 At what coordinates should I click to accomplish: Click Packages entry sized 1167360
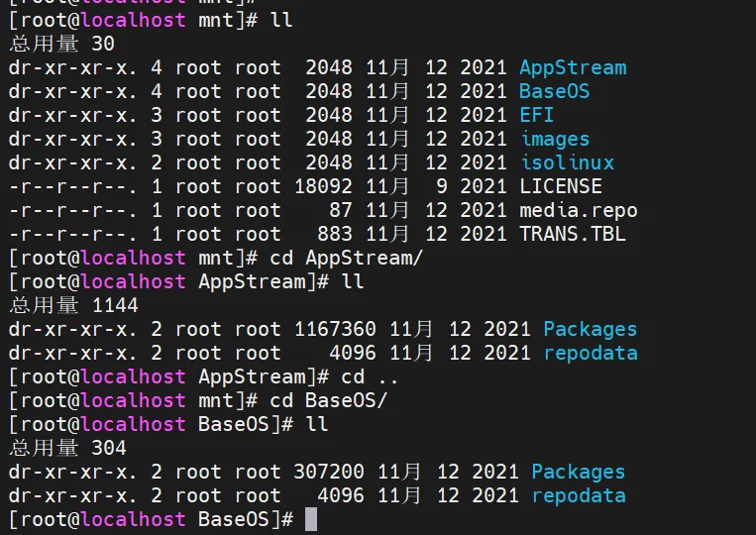pyautogui.click(x=591, y=330)
